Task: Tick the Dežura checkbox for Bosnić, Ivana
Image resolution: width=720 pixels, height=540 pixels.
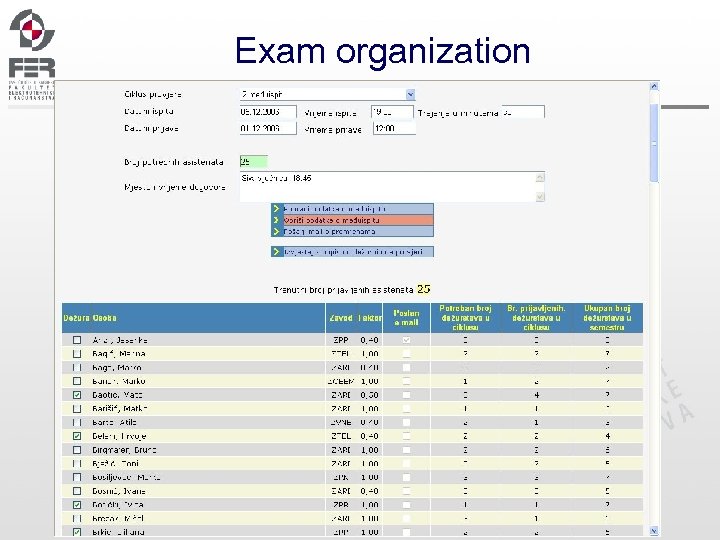Action: click(x=77, y=491)
